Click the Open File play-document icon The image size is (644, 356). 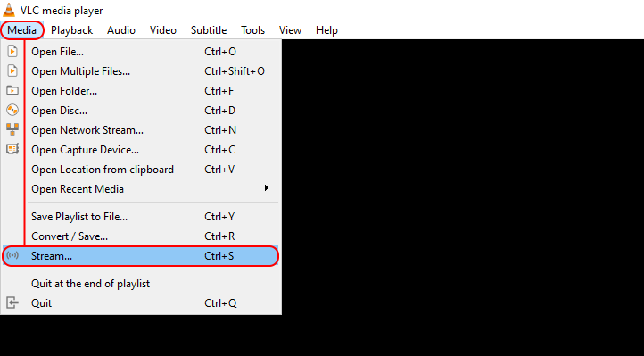coord(12,52)
